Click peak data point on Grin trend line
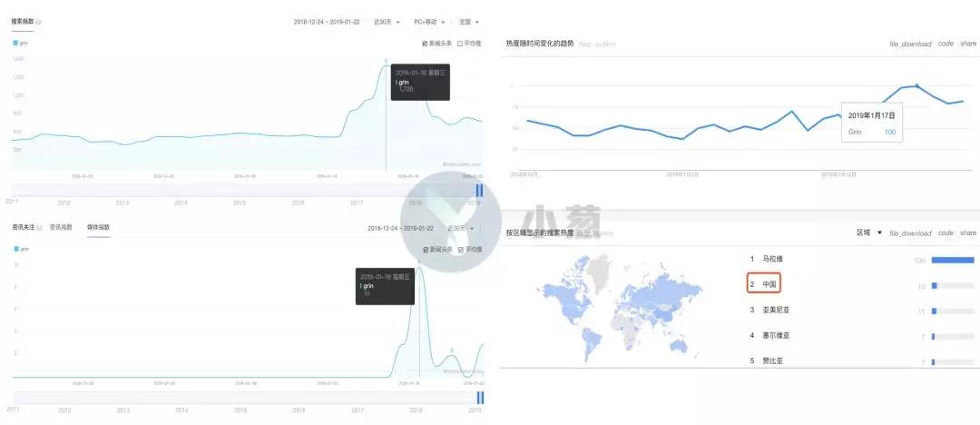This screenshot has height=425, width=980. tap(916, 85)
